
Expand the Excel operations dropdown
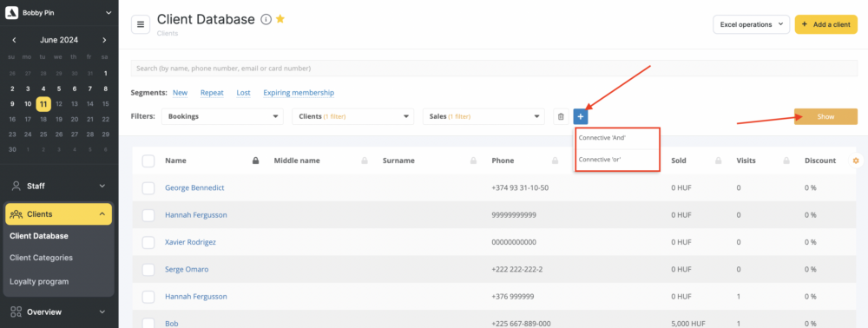751,24
